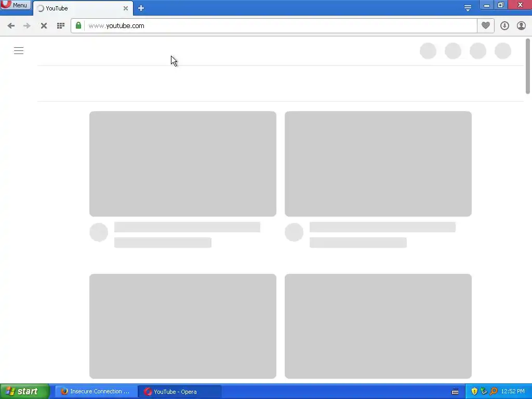Viewport: 532px width, 399px height.
Task: Stop loading the page
Action: (x=44, y=26)
